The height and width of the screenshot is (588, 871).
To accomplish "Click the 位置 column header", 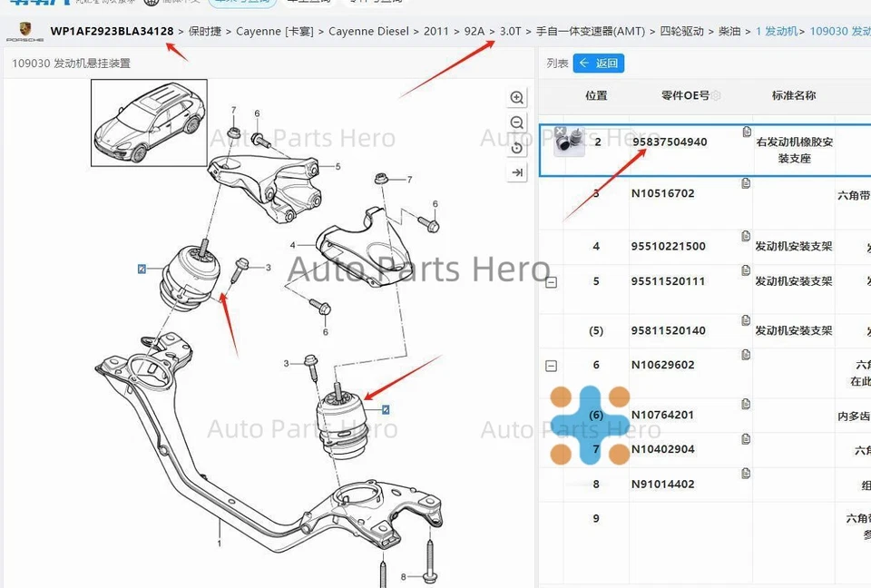I will pyautogui.click(x=596, y=95).
